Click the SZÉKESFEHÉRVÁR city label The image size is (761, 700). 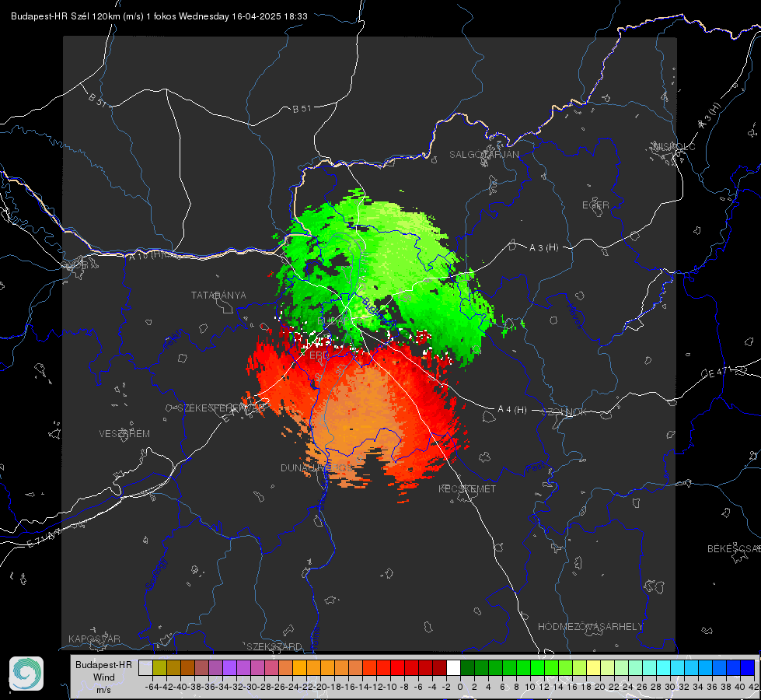[x=222, y=408]
